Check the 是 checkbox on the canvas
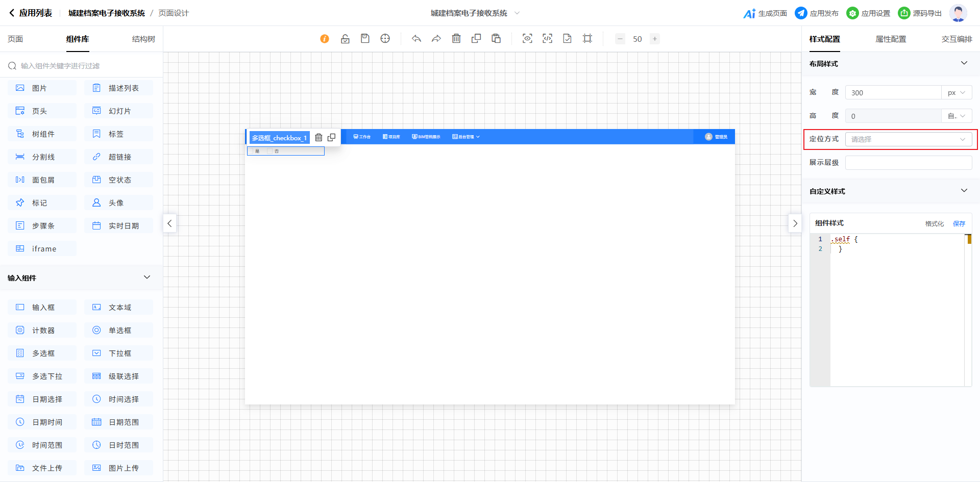This screenshot has height=482, width=980. 252,151
